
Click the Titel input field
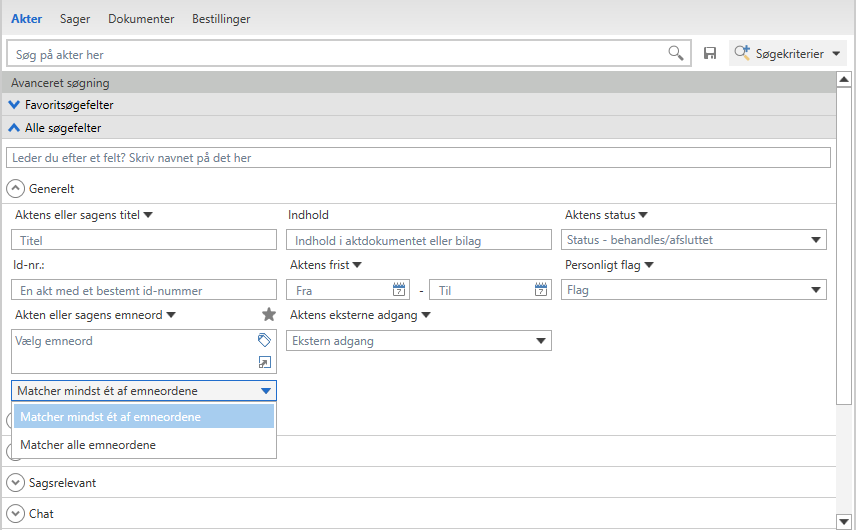[x=144, y=240]
